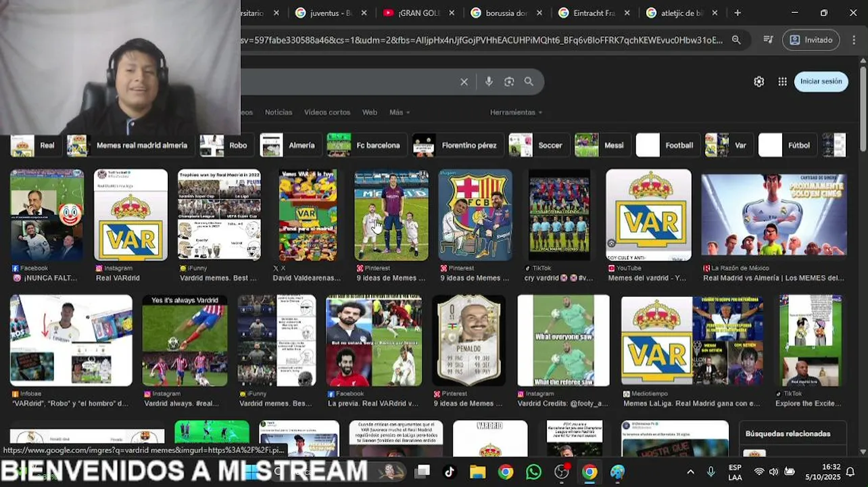Switch to Noticias results tab

pos(279,112)
